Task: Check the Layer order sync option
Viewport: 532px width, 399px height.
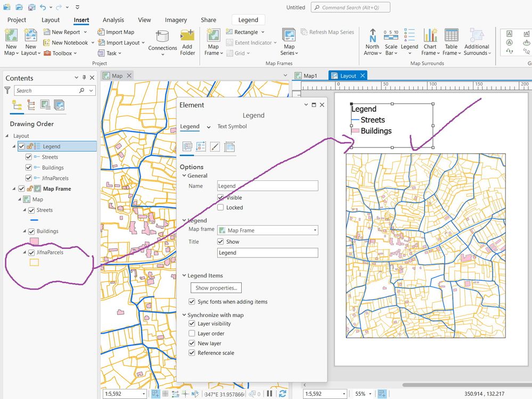Action: (x=192, y=334)
